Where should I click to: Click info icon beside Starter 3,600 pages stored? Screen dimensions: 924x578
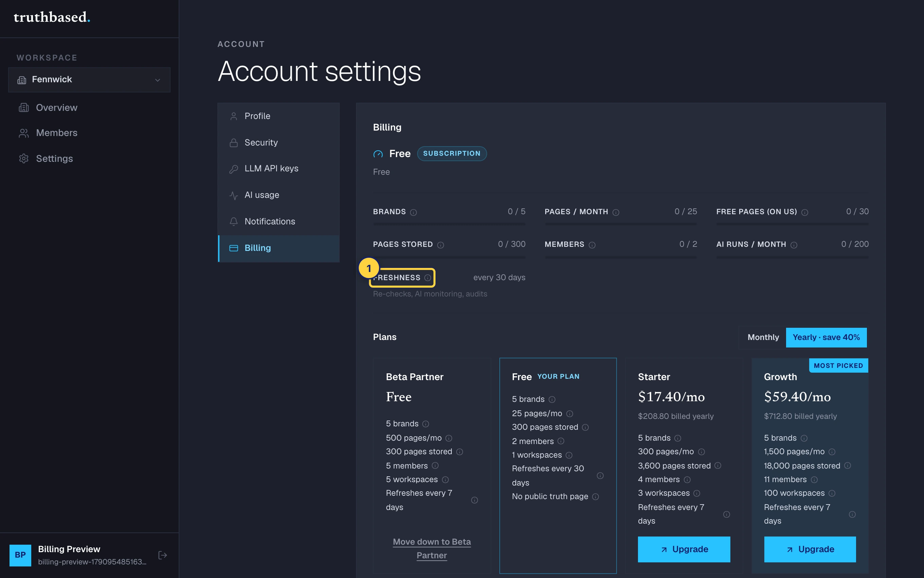[717, 465]
